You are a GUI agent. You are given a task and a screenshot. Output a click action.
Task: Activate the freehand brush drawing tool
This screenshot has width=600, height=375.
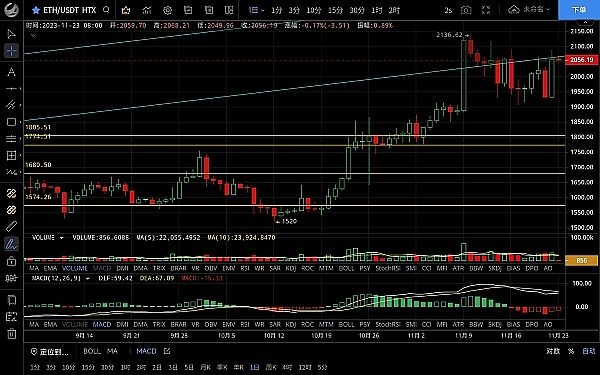pyautogui.click(x=11, y=244)
